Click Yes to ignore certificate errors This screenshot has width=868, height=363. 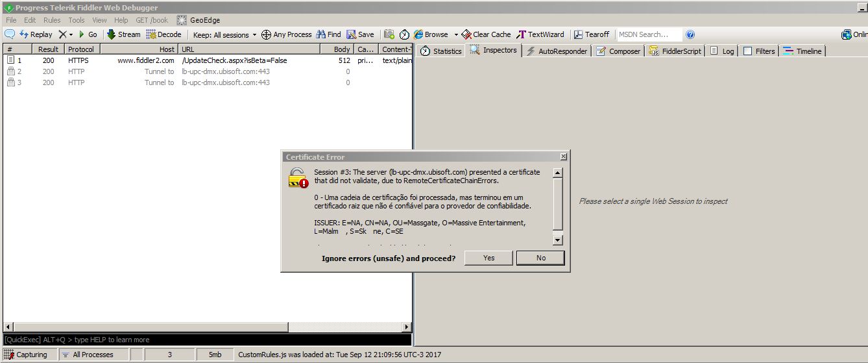489,258
